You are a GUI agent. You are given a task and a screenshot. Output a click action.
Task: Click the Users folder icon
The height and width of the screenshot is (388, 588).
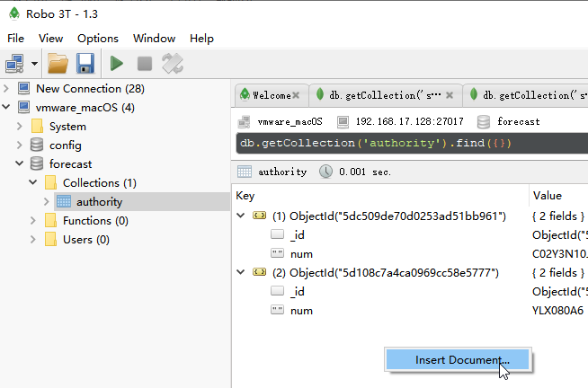[x=50, y=239]
